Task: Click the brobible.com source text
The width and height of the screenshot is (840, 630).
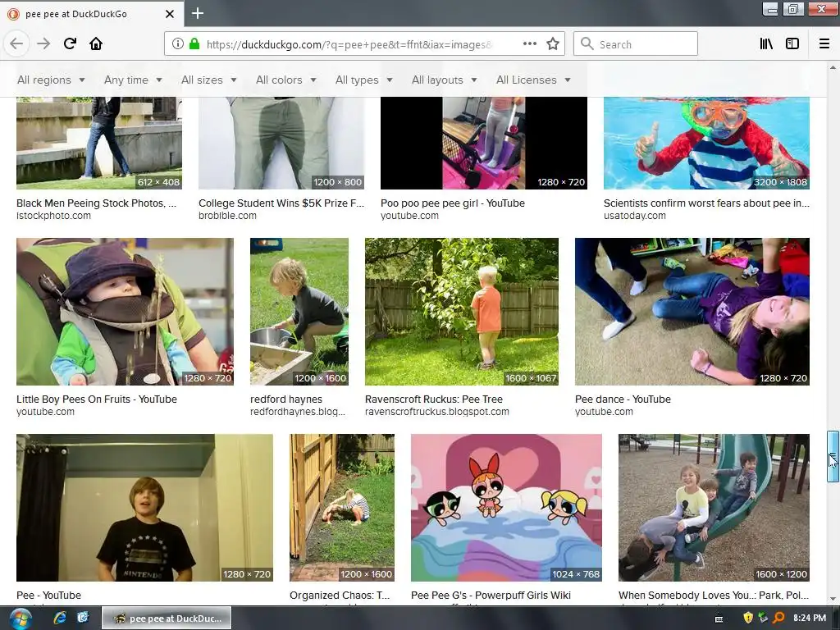Action: click(x=228, y=216)
